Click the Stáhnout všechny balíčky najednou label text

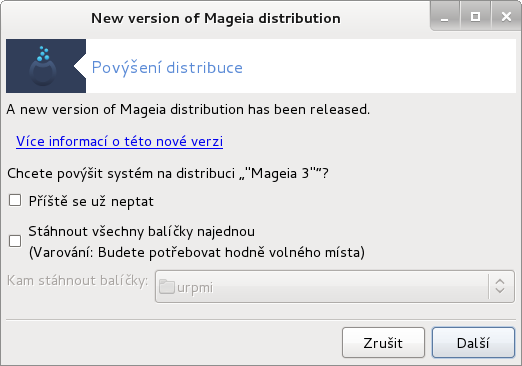(142, 232)
